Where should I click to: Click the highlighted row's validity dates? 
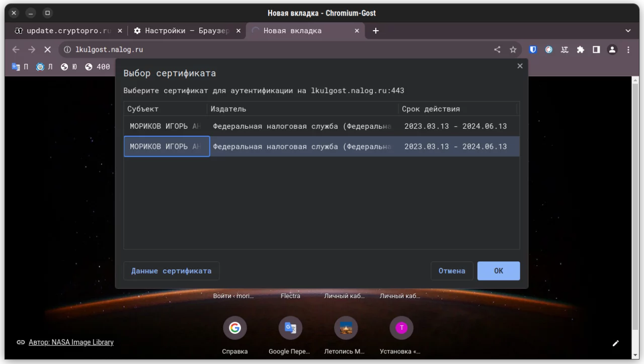[x=455, y=146]
